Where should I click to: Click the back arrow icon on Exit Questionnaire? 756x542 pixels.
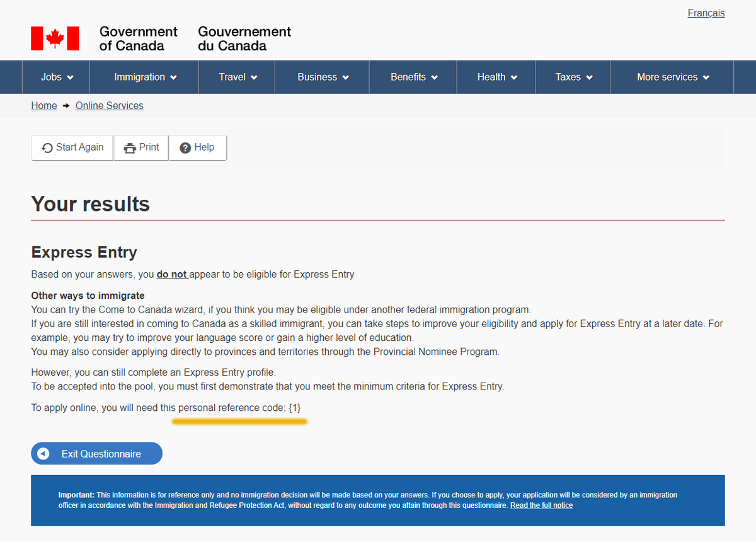click(43, 454)
